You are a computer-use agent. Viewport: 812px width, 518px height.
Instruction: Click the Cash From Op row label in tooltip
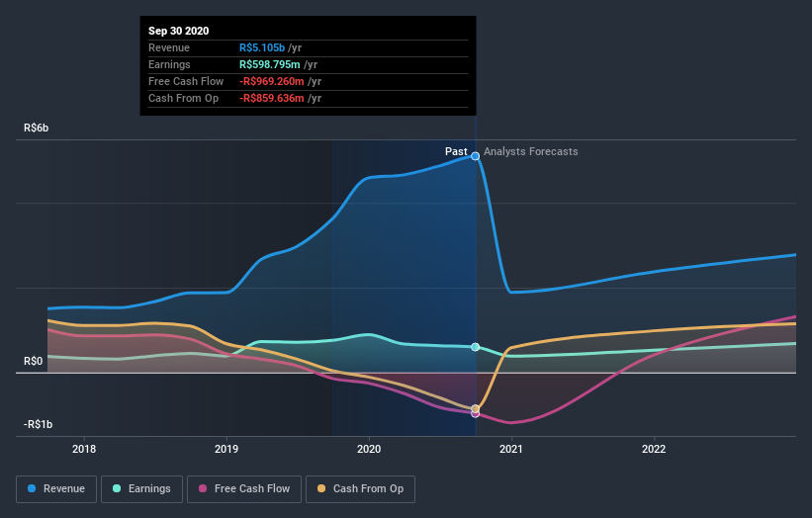tap(183, 98)
